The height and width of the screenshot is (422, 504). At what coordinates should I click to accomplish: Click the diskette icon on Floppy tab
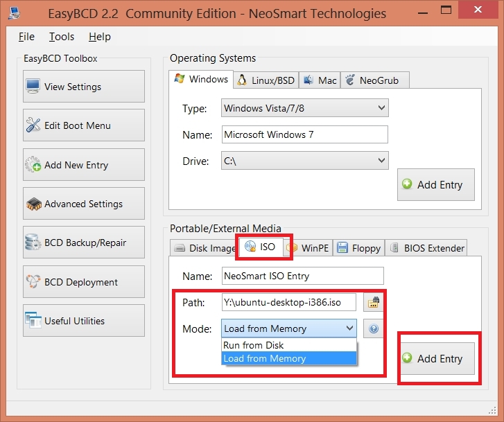(x=342, y=248)
